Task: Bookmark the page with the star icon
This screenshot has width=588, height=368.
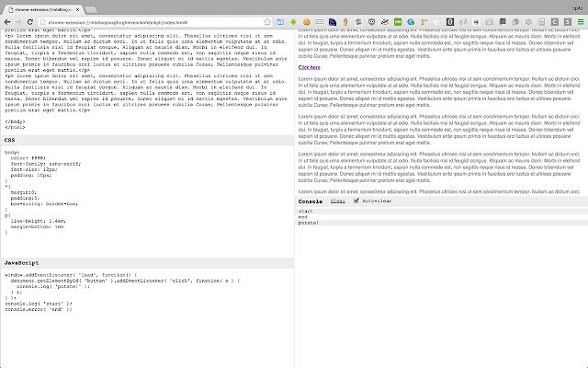Action: coord(267,22)
